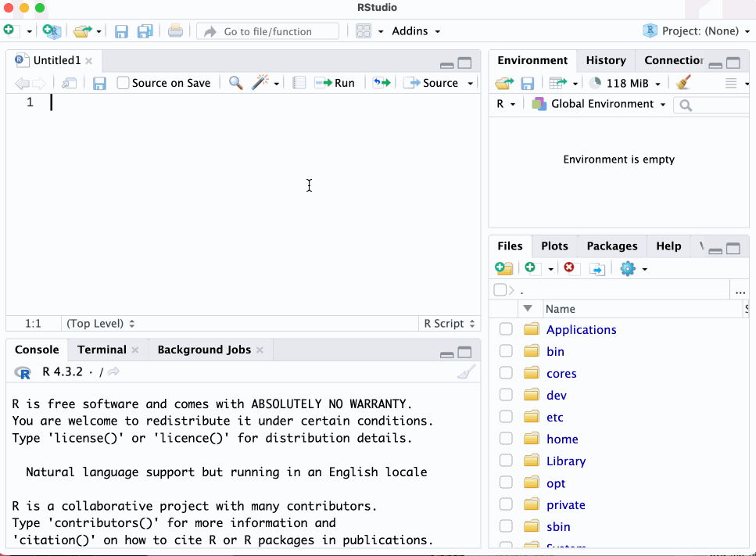Click the magic wand code tools icon

point(260,83)
